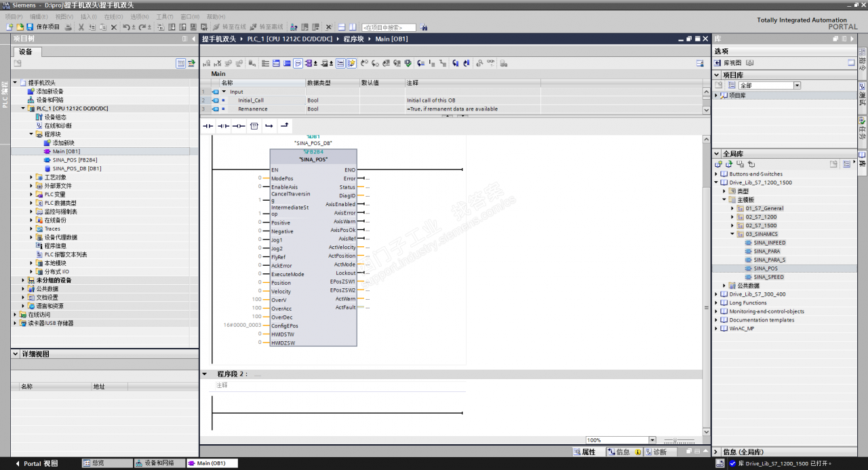This screenshot has width=868, height=470.
Task: Click the undo arrow icon
Action: coord(127,27)
